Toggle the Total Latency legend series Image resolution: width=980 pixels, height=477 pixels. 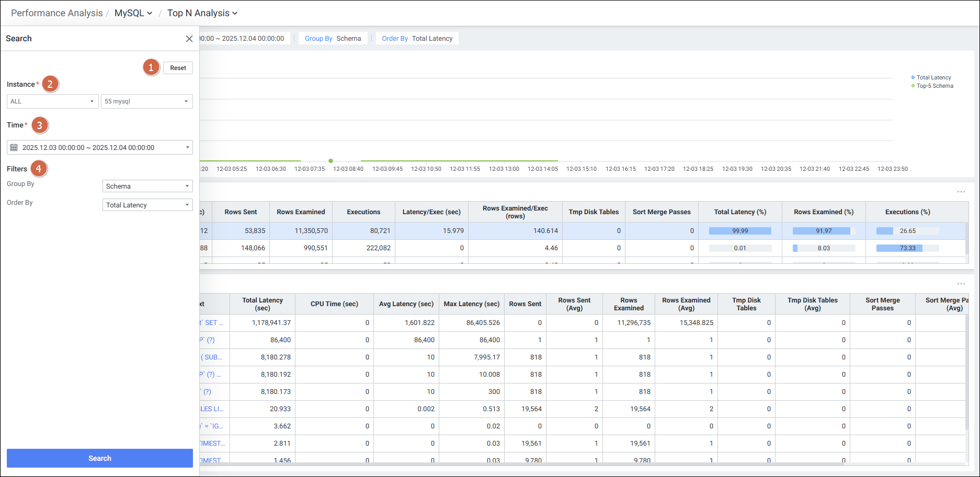click(x=933, y=77)
